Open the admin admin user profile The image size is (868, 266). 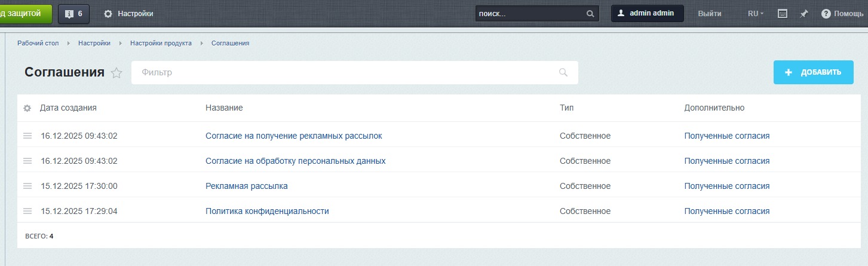click(x=647, y=14)
